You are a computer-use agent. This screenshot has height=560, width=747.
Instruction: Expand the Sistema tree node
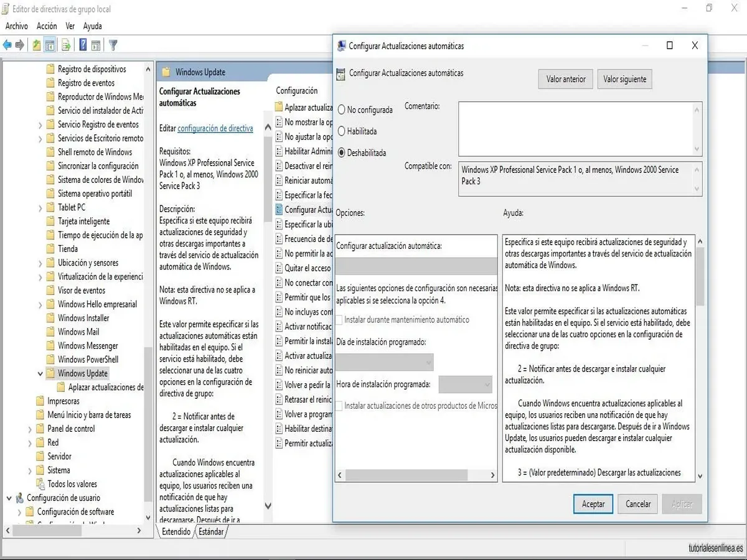tap(30, 470)
